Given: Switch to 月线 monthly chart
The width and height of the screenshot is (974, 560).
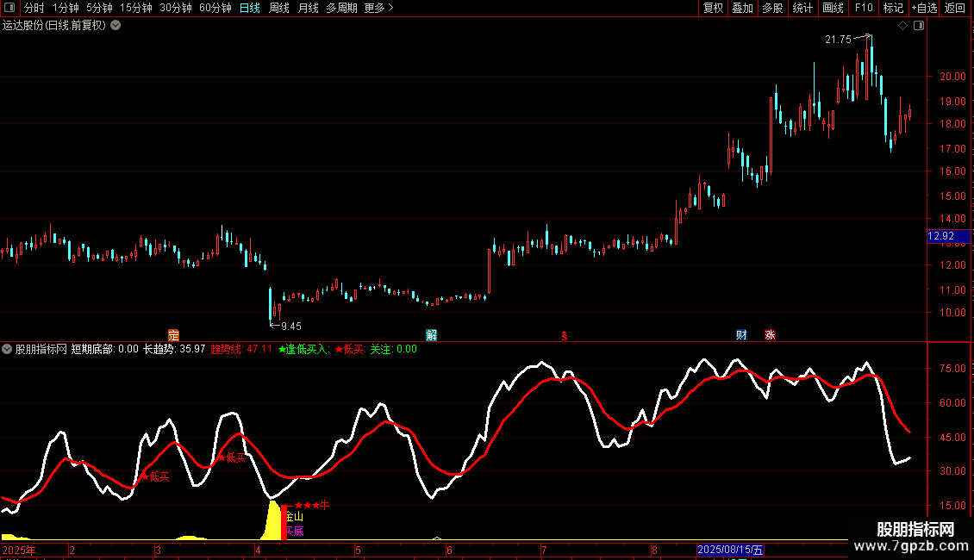Looking at the screenshot, I should 308,8.
